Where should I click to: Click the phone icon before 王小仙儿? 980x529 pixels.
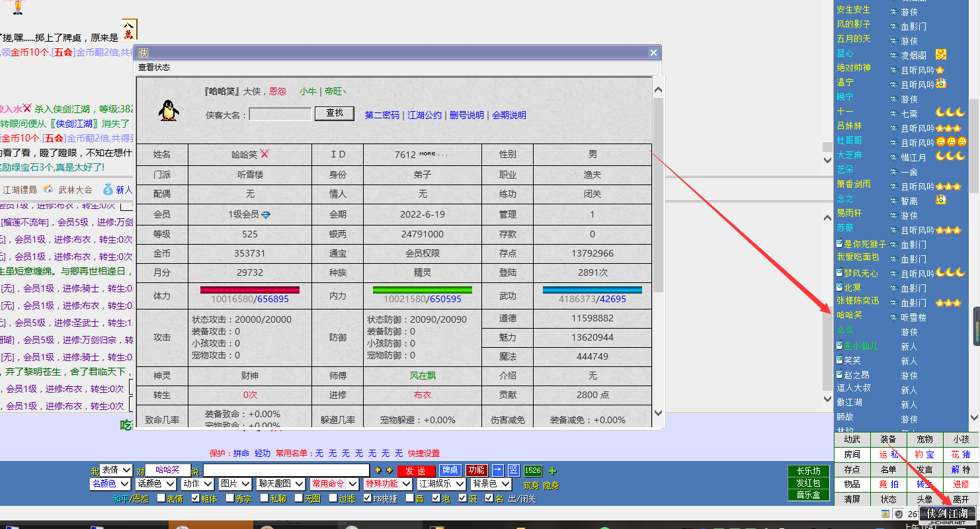coord(840,346)
